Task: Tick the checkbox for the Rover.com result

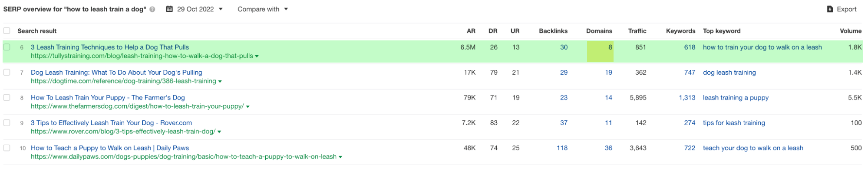Action: 7,123
